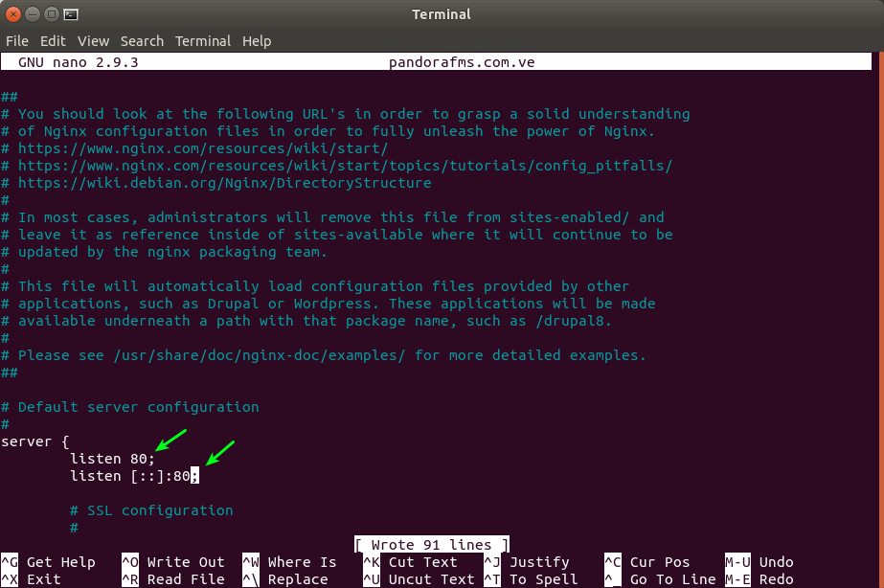Minimize the Terminal window
Viewport: 884px width, 588px height.
coord(33,14)
